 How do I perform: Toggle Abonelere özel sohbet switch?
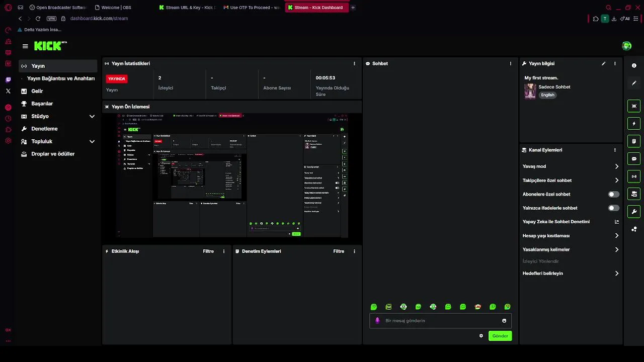point(614,194)
